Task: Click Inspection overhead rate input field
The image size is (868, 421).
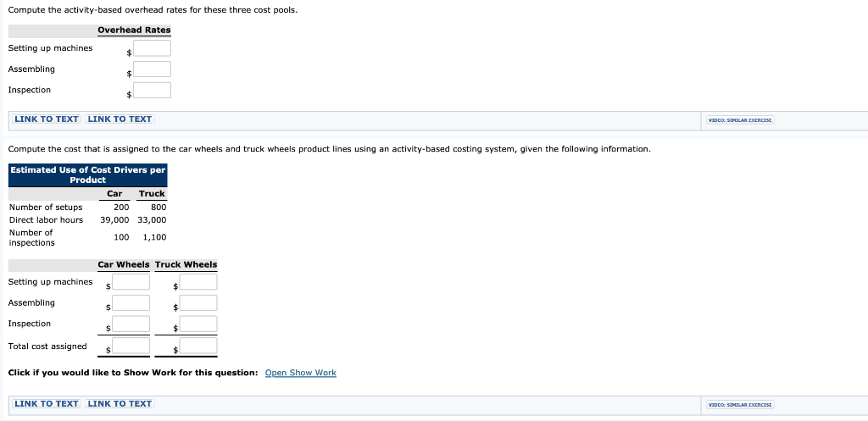Action: click(152, 90)
